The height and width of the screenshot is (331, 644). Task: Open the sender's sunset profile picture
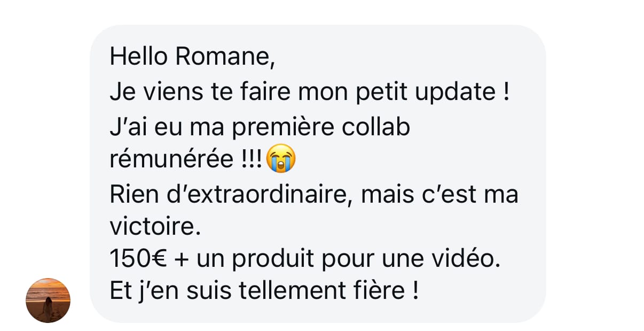[48, 300]
